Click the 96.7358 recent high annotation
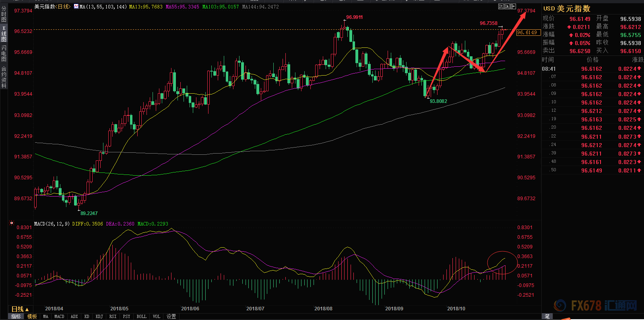Screen dimensions: 644x320 click(489, 23)
